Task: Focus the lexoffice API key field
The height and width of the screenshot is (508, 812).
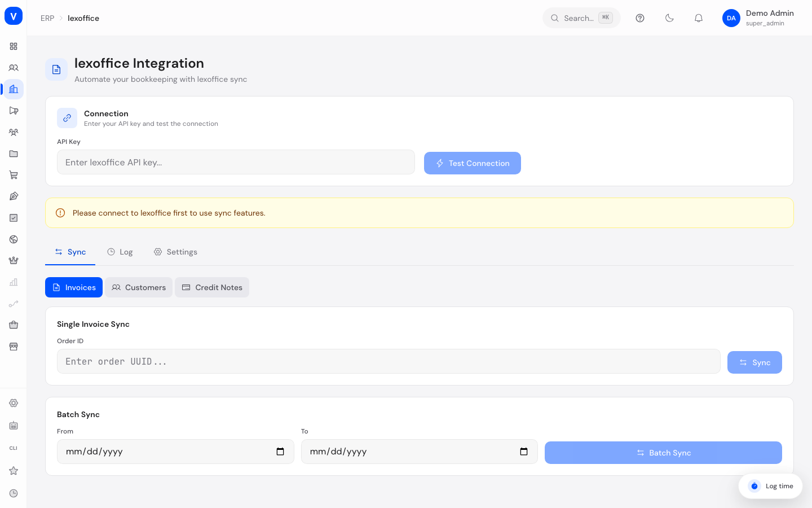Action: coord(236,162)
